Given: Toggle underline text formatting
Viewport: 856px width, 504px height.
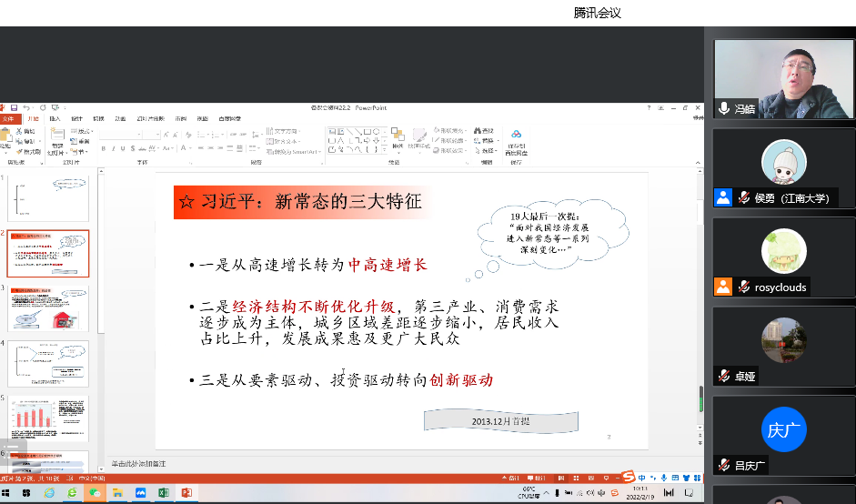Looking at the screenshot, I should [x=122, y=147].
